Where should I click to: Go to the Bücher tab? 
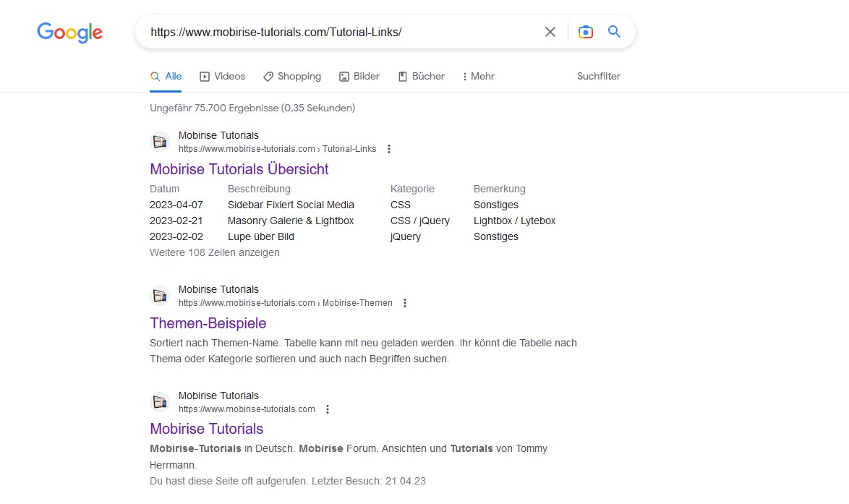(422, 76)
